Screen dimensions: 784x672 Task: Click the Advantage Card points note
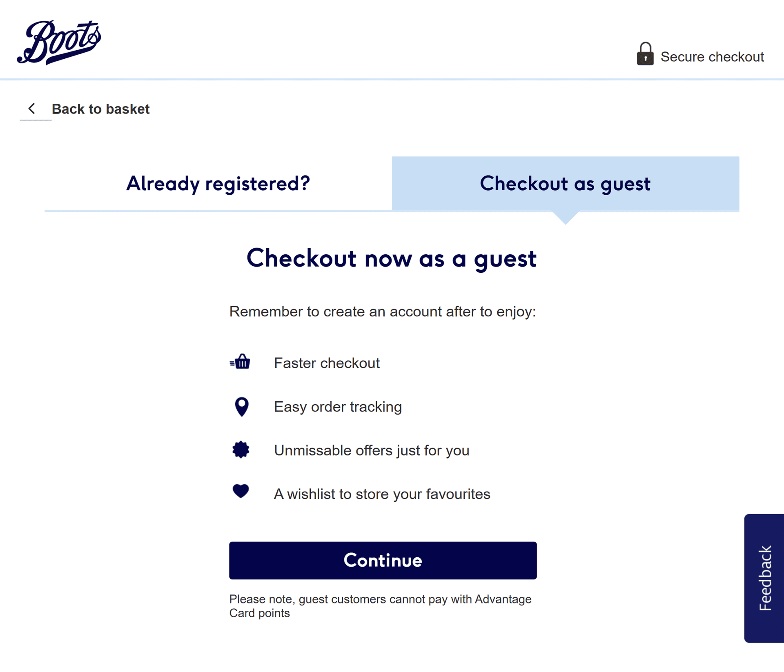pyautogui.click(x=380, y=606)
